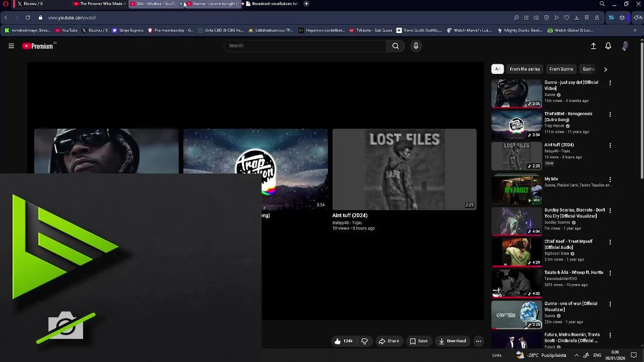Open options menu for My Mix
The height and width of the screenshot is (362, 644).
610,179
